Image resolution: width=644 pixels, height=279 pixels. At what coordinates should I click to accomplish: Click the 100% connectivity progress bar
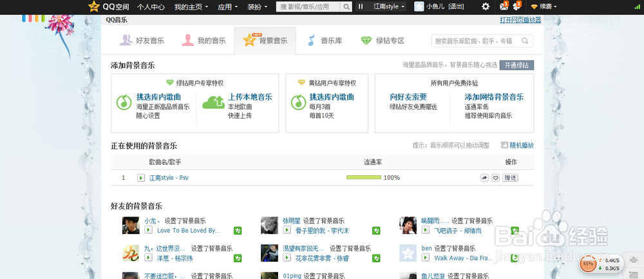[364, 177]
